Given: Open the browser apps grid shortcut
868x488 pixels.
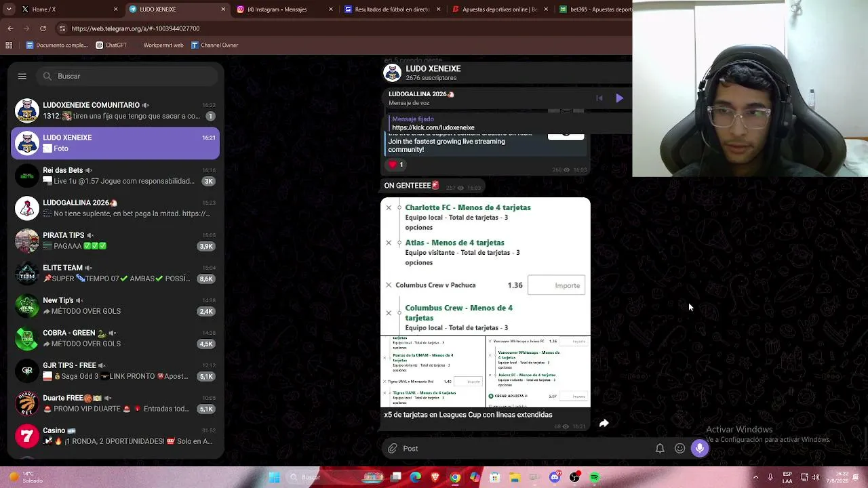Looking at the screenshot, I should (9, 45).
